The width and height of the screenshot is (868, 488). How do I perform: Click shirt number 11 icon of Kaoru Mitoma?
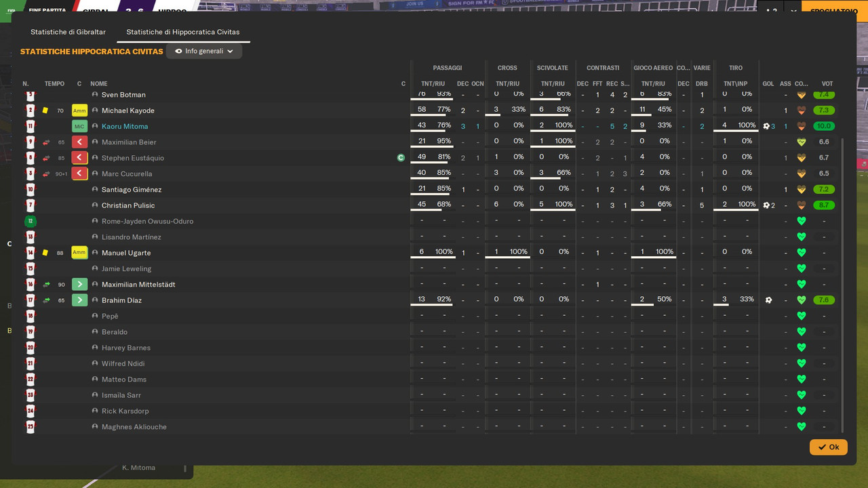[30, 126]
